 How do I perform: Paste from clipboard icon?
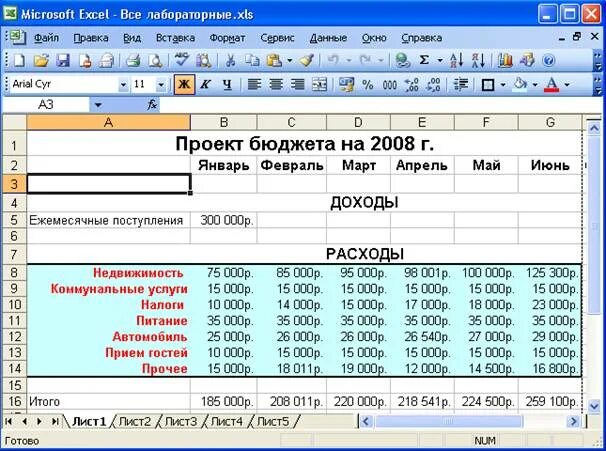[274, 61]
